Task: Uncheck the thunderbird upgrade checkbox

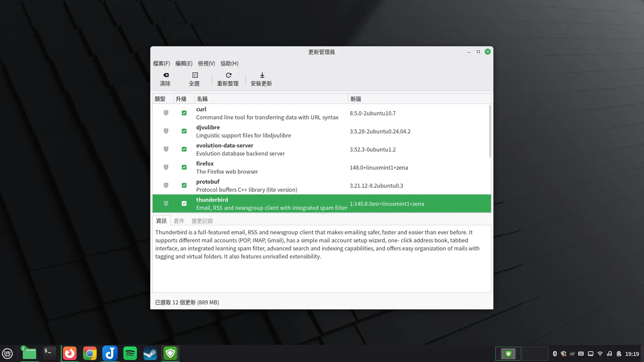Action: point(184,203)
